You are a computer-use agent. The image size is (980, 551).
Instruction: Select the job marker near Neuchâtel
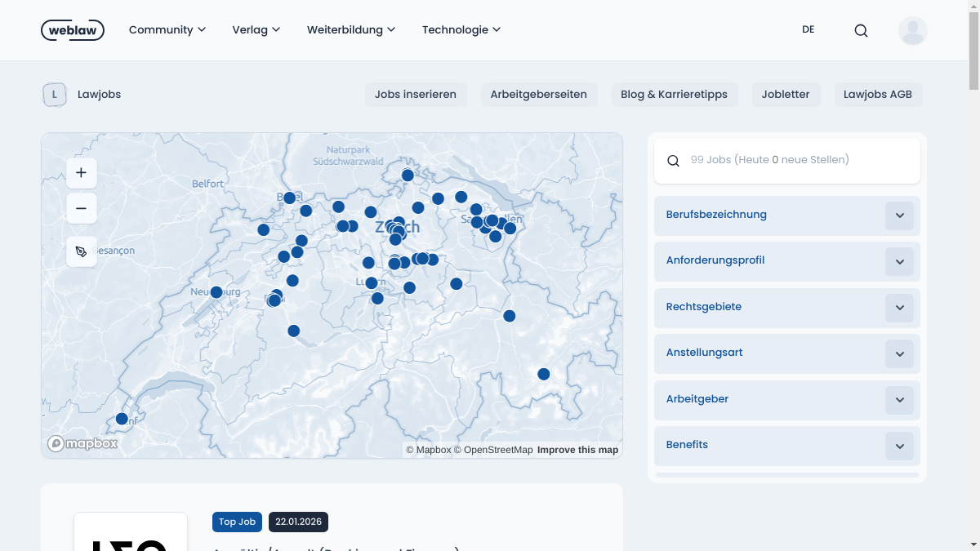(x=216, y=292)
